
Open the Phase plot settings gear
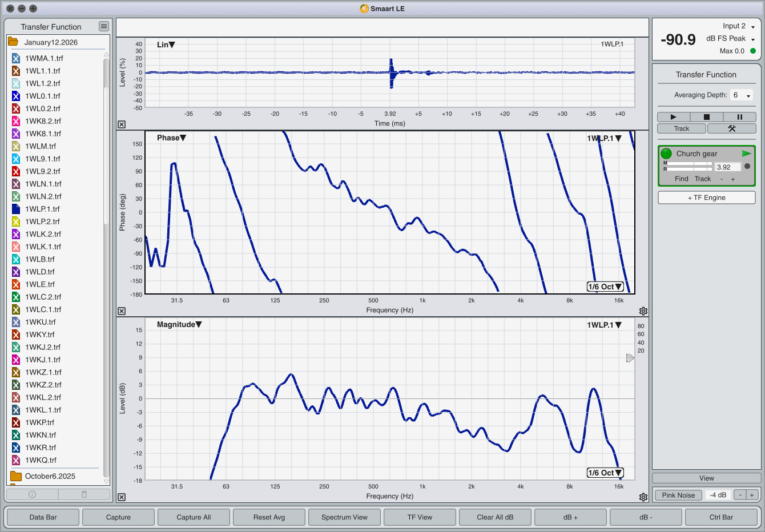coord(643,311)
